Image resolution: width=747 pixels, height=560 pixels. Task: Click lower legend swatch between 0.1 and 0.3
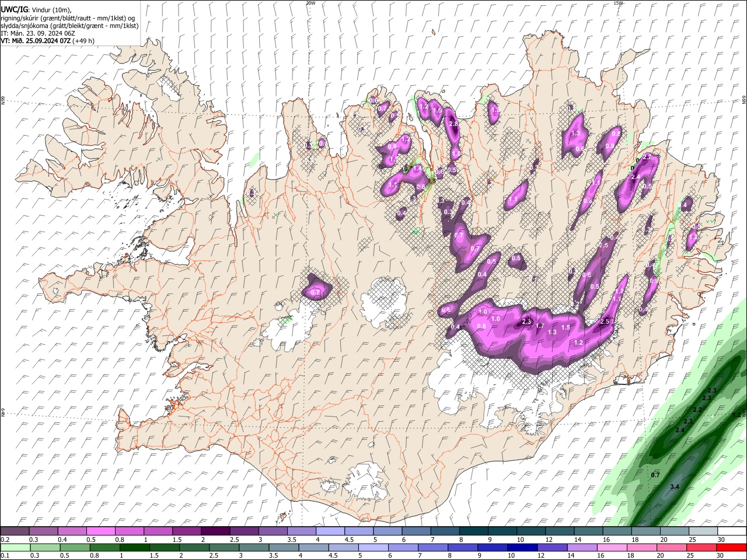point(15,547)
